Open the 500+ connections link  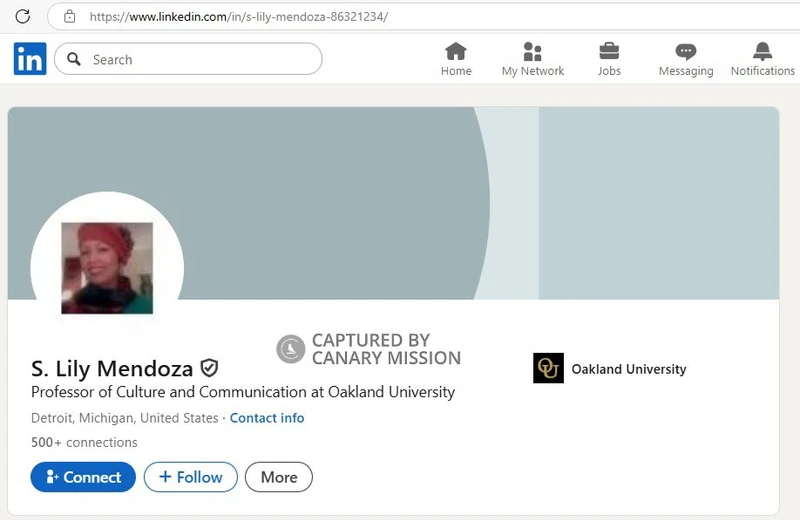pyautogui.click(x=84, y=442)
